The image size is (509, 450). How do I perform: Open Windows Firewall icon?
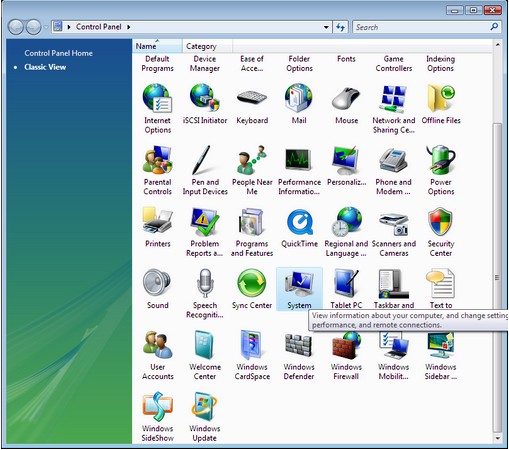pyautogui.click(x=346, y=346)
